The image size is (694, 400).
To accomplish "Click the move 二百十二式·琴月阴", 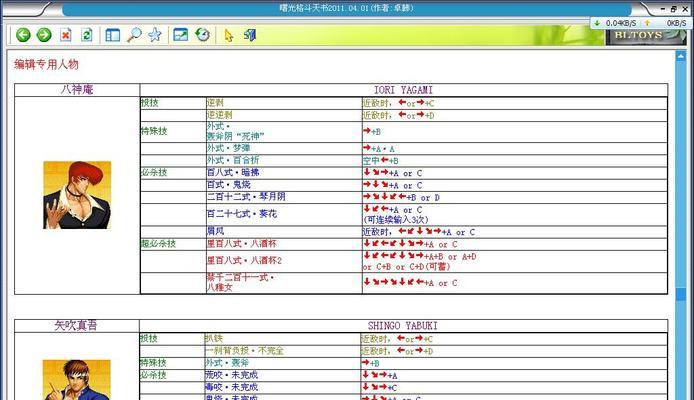I will tap(246, 197).
